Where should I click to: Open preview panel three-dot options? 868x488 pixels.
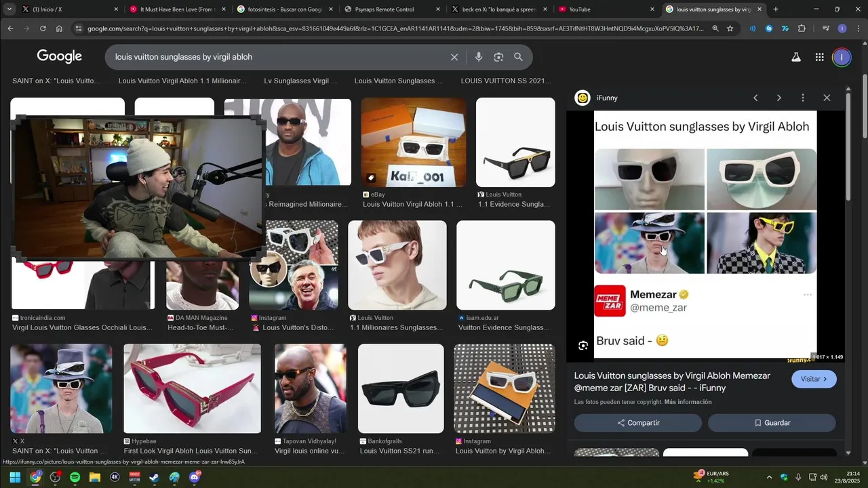pos(803,98)
